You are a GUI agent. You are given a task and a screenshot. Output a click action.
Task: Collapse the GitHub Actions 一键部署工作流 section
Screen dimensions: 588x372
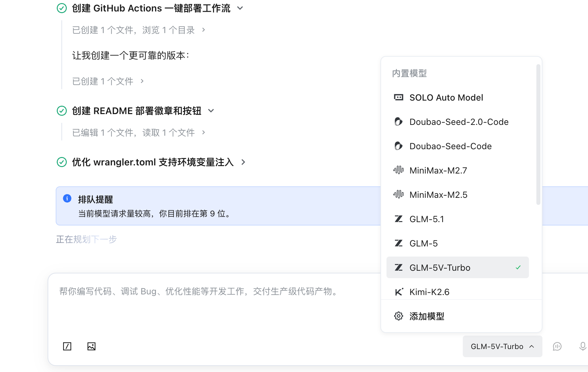[x=240, y=8]
